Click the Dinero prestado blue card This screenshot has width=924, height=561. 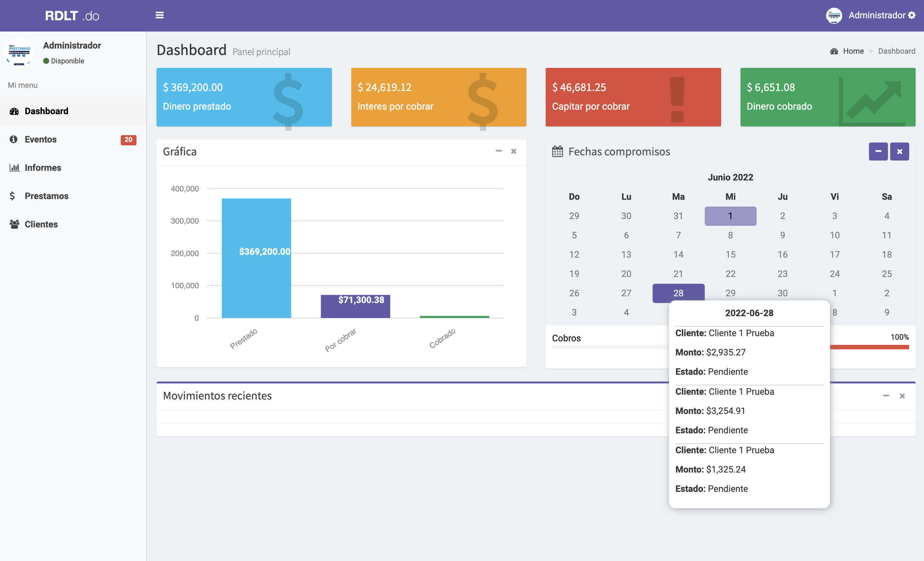click(x=244, y=97)
